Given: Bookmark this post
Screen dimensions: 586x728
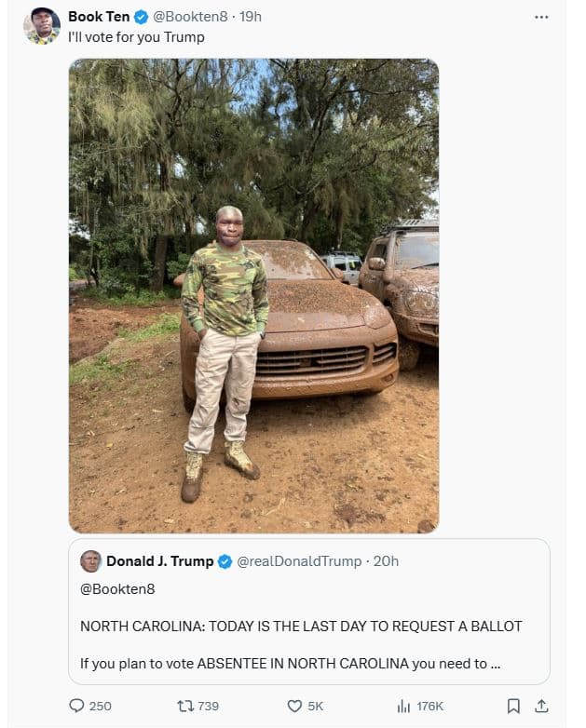Looking at the screenshot, I should (x=513, y=706).
